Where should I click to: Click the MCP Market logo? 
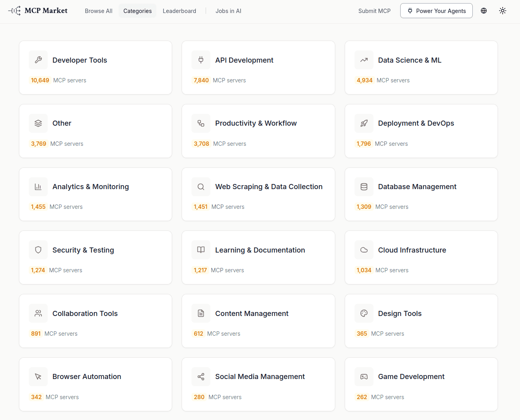(38, 11)
